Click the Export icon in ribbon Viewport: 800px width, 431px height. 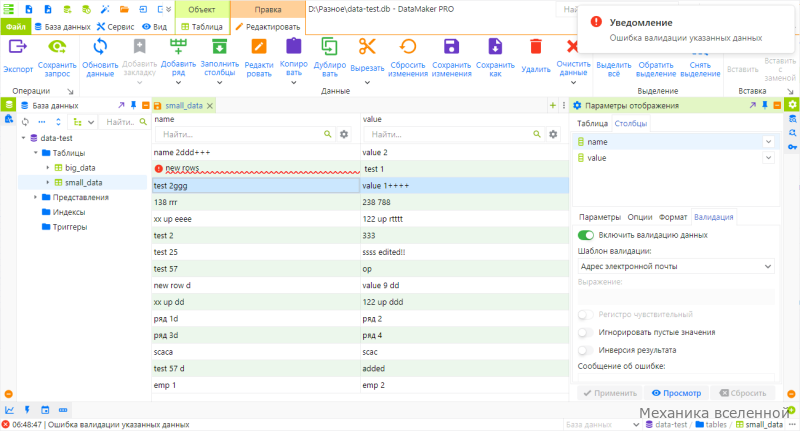(17, 47)
